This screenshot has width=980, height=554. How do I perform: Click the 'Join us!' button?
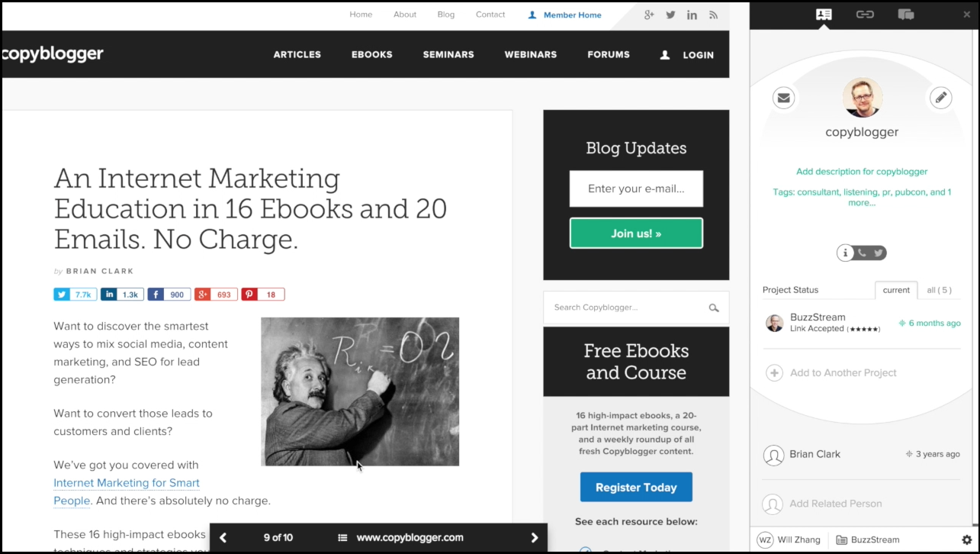636,233
